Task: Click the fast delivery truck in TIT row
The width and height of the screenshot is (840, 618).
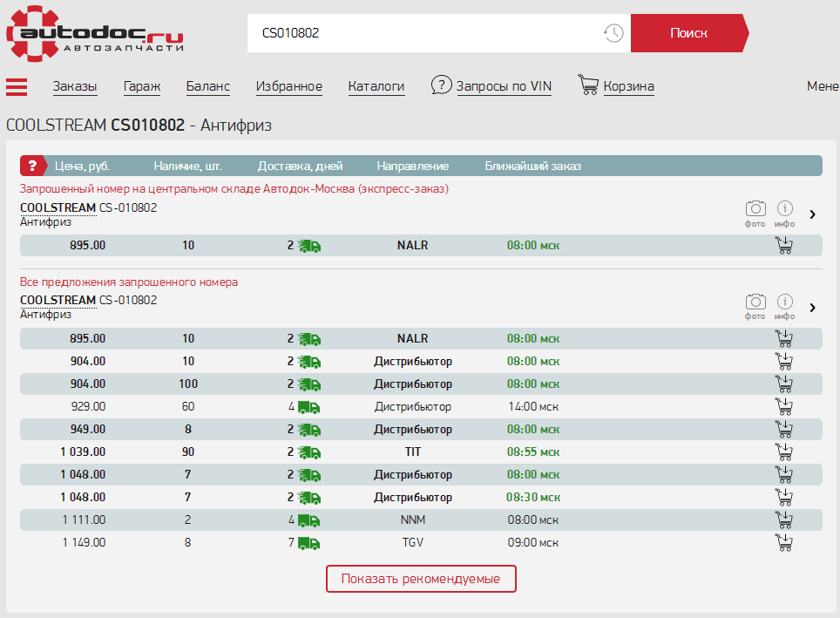Action: pos(308,452)
